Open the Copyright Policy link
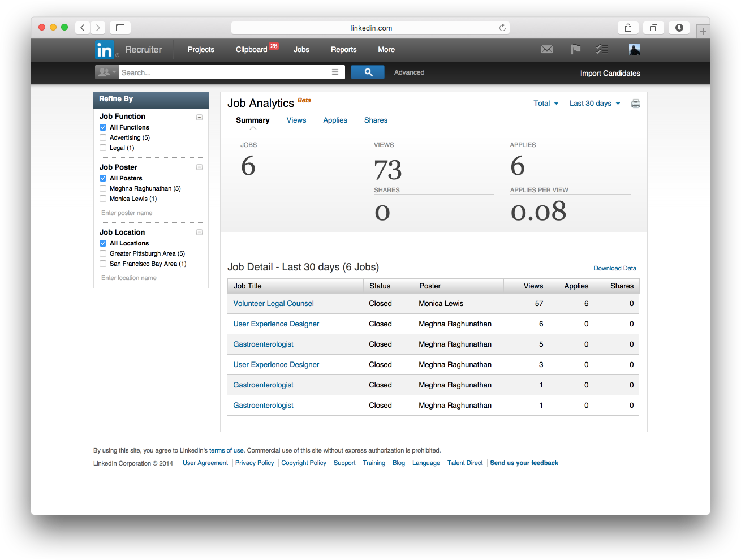The width and height of the screenshot is (741, 560). tap(304, 463)
